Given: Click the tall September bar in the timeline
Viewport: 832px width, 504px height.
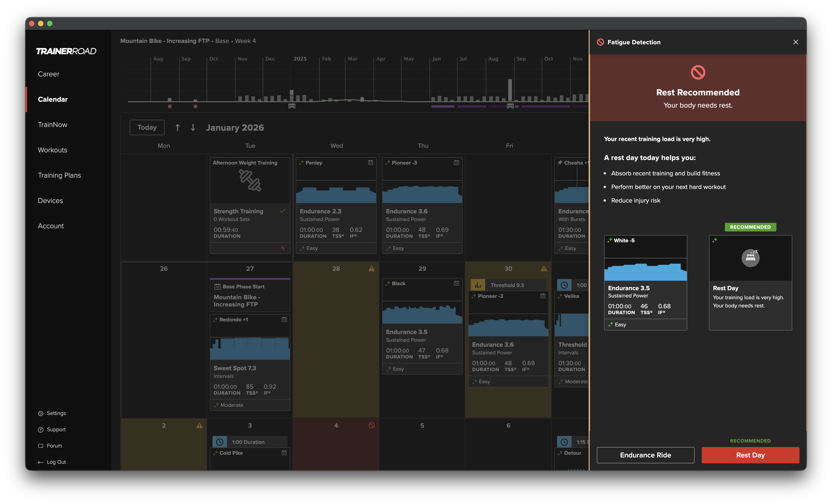Looking at the screenshot, I should 510,90.
